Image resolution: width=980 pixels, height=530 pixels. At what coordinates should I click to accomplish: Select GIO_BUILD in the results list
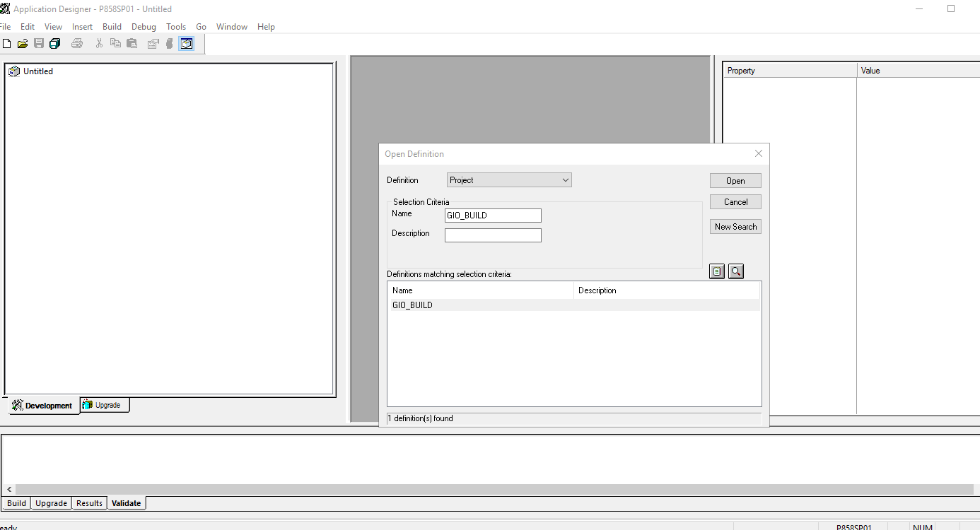tap(412, 305)
